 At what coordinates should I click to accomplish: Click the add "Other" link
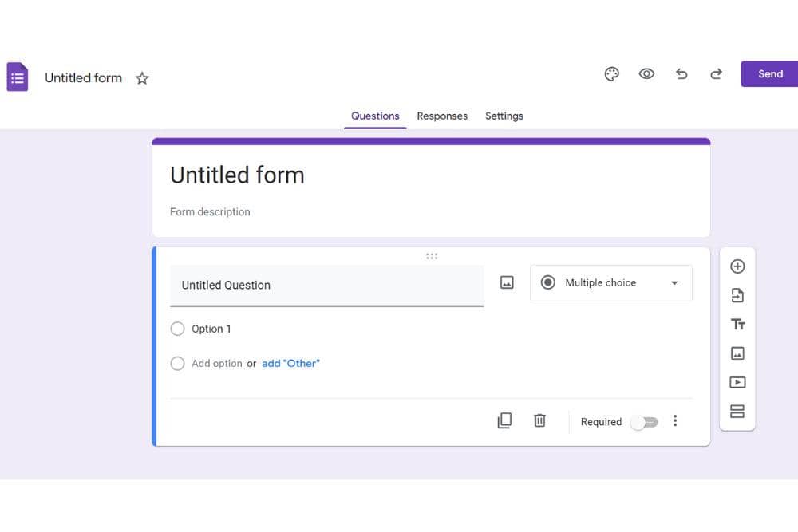290,363
